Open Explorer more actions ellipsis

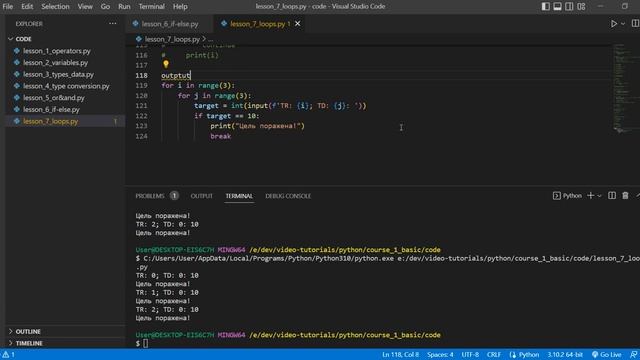click(113, 24)
